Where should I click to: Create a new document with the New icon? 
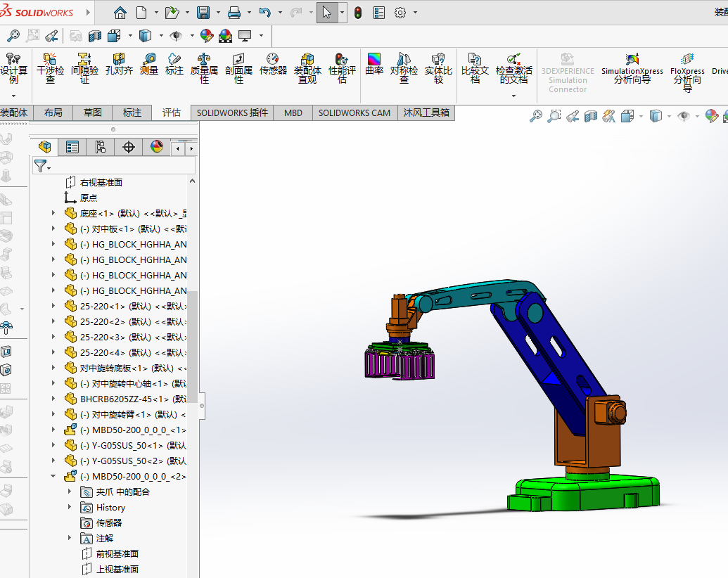click(x=141, y=13)
